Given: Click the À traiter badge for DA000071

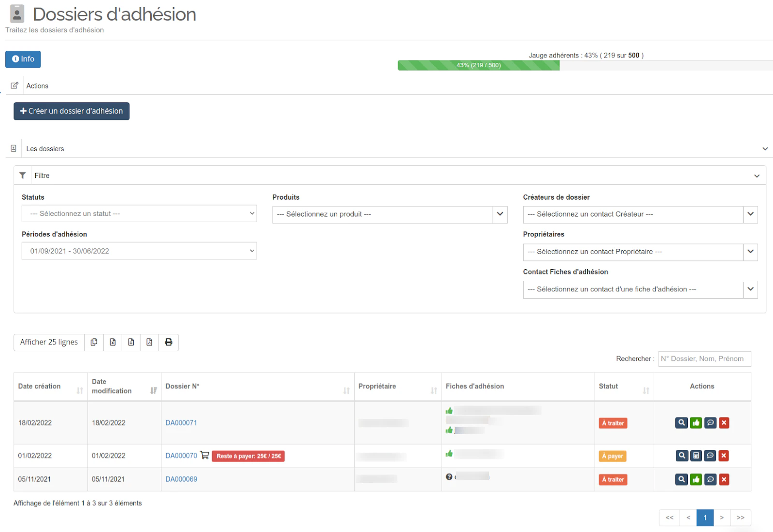Looking at the screenshot, I should click(x=613, y=423).
